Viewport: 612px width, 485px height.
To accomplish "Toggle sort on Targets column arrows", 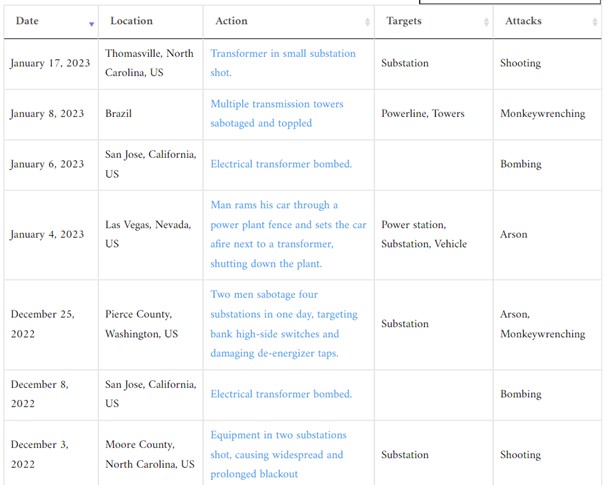I will click(x=486, y=22).
